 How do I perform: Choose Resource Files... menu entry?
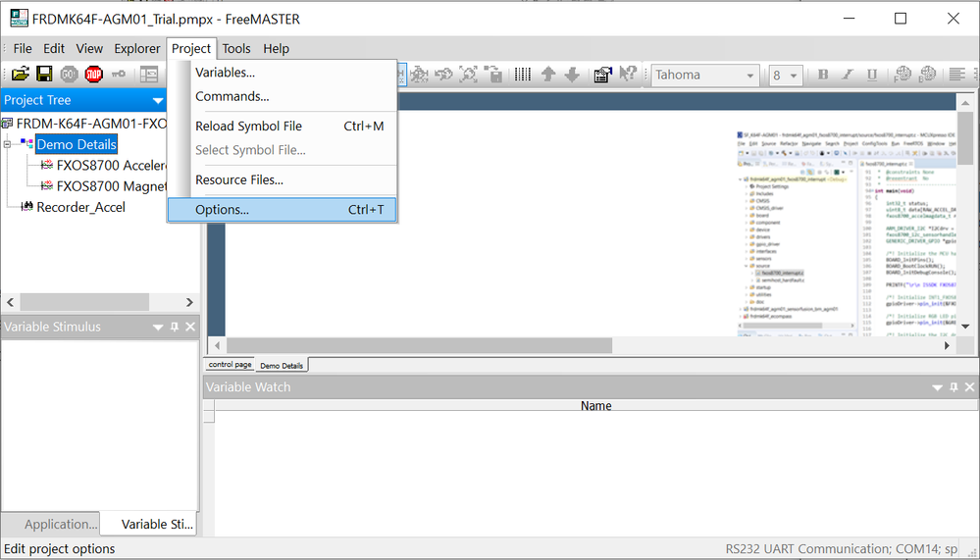click(x=282, y=180)
